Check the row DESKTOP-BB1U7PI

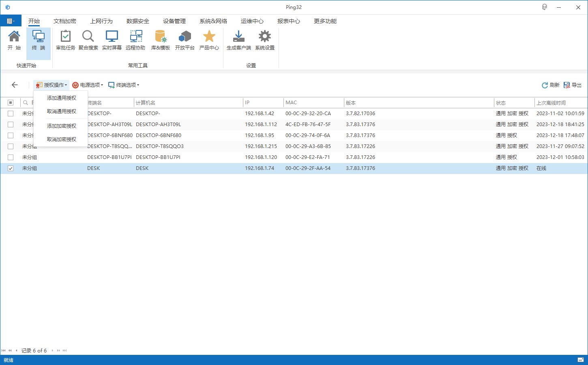pos(11,157)
